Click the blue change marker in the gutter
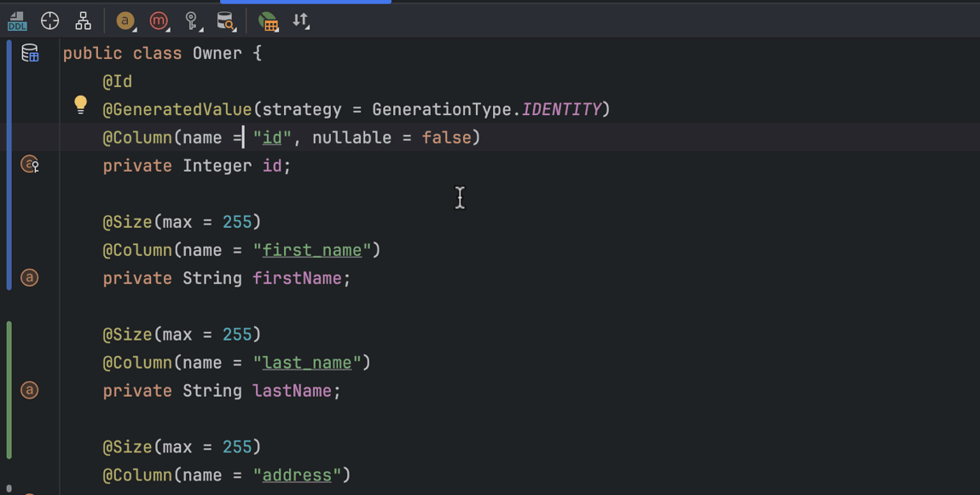The width and height of the screenshot is (980, 495). 9,165
